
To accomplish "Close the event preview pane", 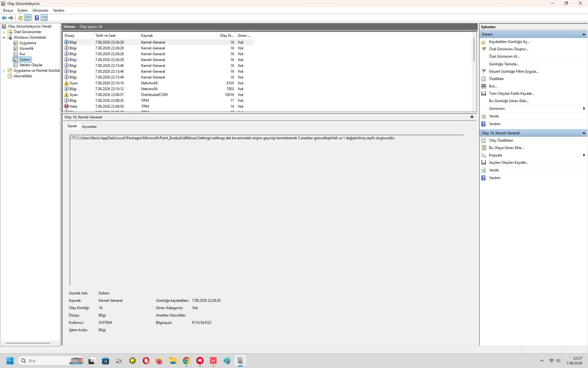I will [472, 117].
